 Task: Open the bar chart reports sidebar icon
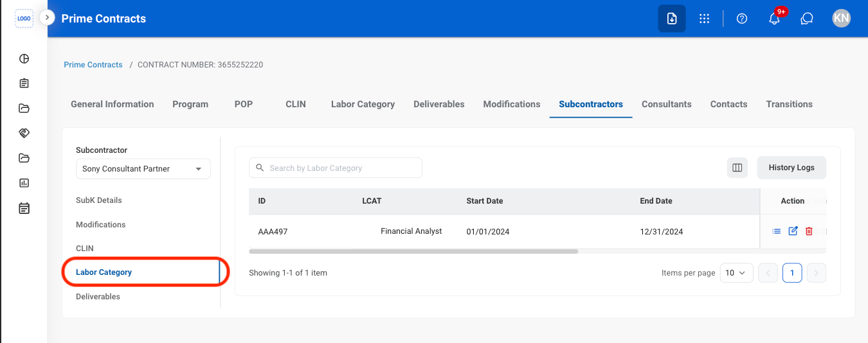click(x=24, y=183)
